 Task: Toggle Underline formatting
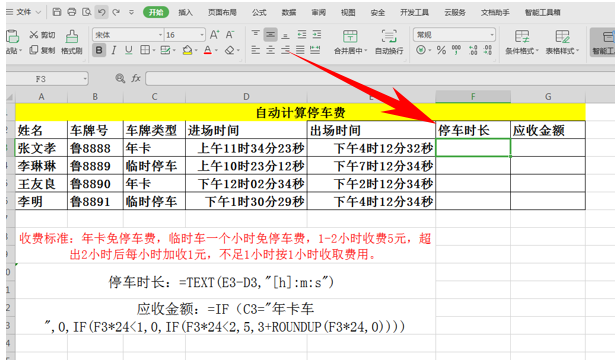tap(129, 50)
